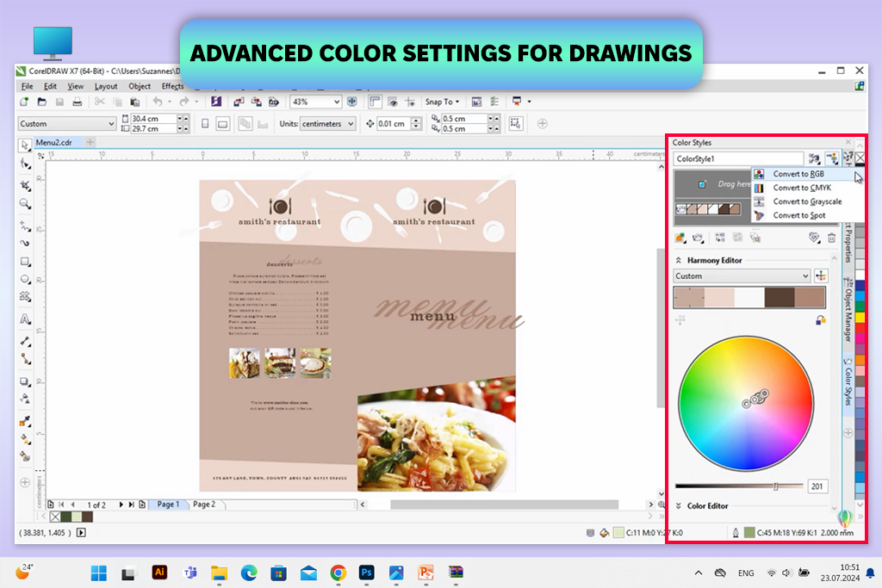Toggle show guidelines button
This screenshot has height=588, width=882.
pos(410,102)
